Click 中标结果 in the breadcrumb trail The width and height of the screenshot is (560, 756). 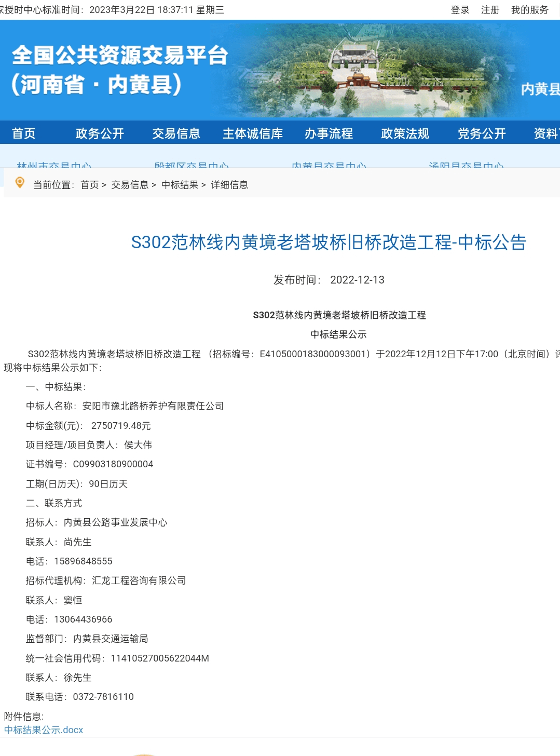pyautogui.click(x=180, y=185)
